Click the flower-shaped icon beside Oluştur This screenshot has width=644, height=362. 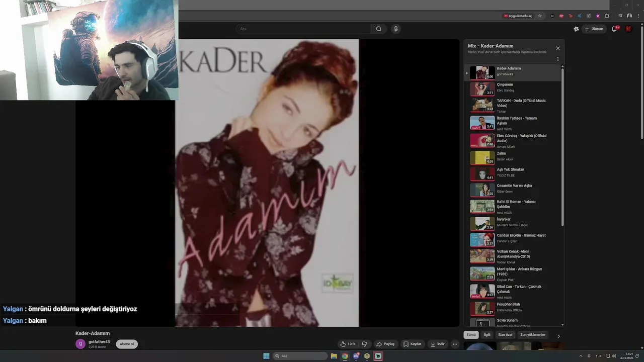(x=576, y=29)
